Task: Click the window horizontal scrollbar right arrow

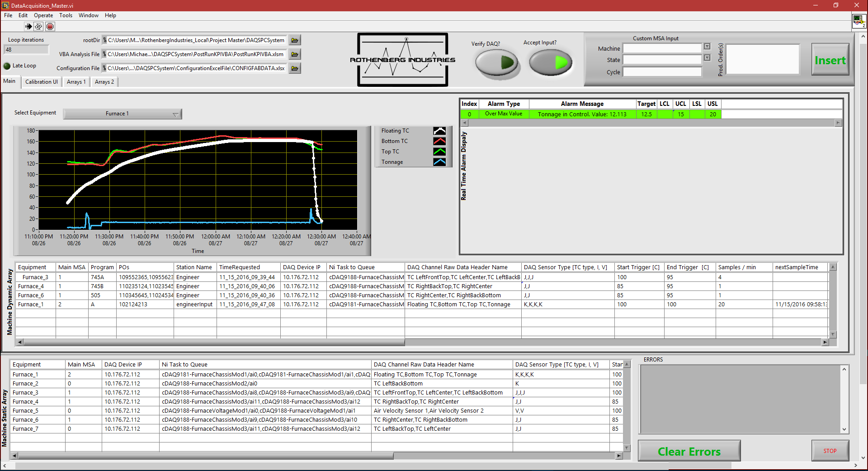Action: coord(855,465)
